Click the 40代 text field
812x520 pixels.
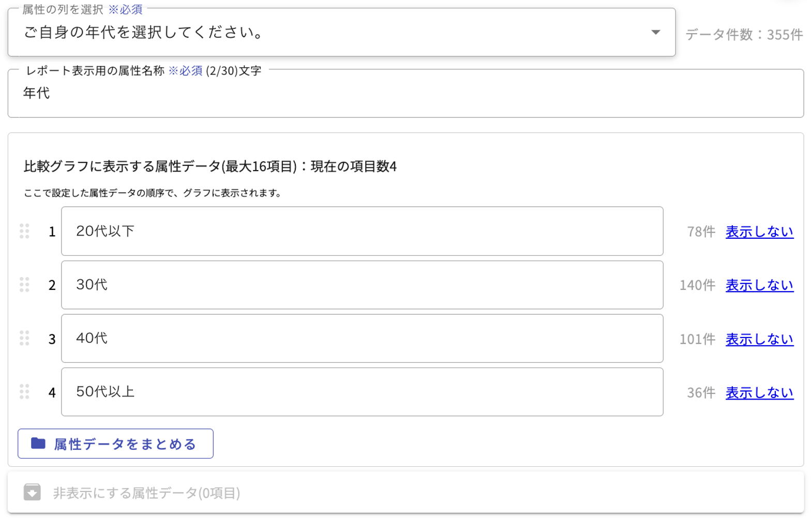[362, 339]
